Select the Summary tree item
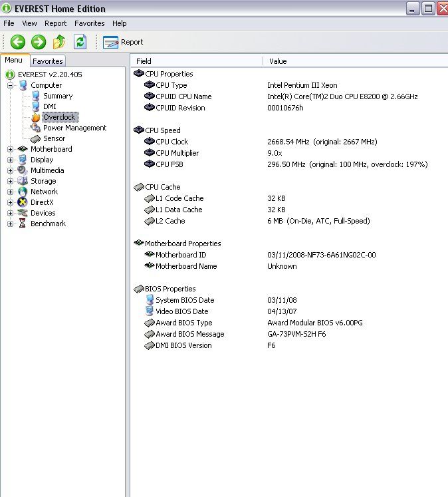Image resolution: width=448 pixels, height=497 pixels. [58, 96]
